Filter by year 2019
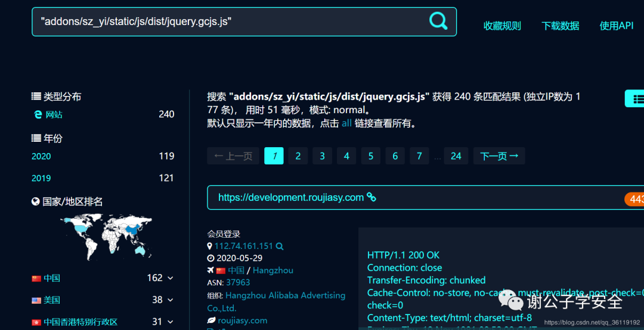This screenshot has width=644, height=330. point(41,178)
